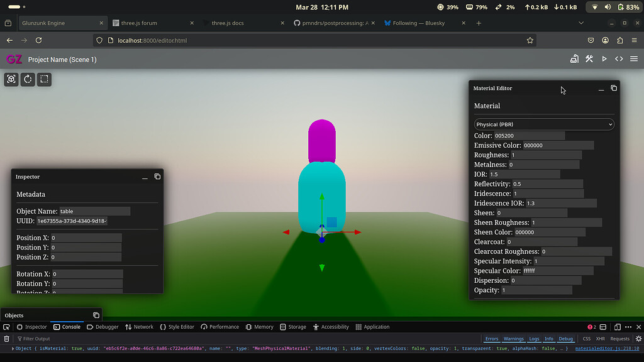This screenshot has height=362, width=644.
Task: Collapse the Material Editor panel
Action: tap(601, 89)
